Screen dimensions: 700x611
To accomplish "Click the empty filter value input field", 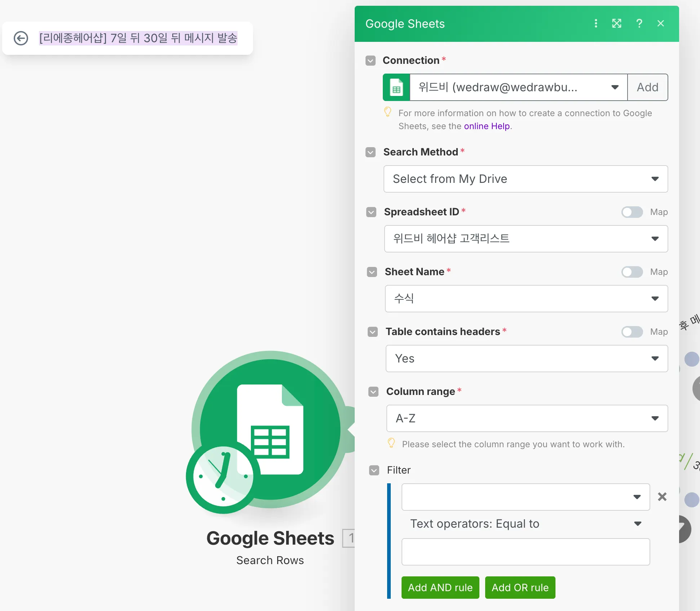I will (x=525, y=552).
